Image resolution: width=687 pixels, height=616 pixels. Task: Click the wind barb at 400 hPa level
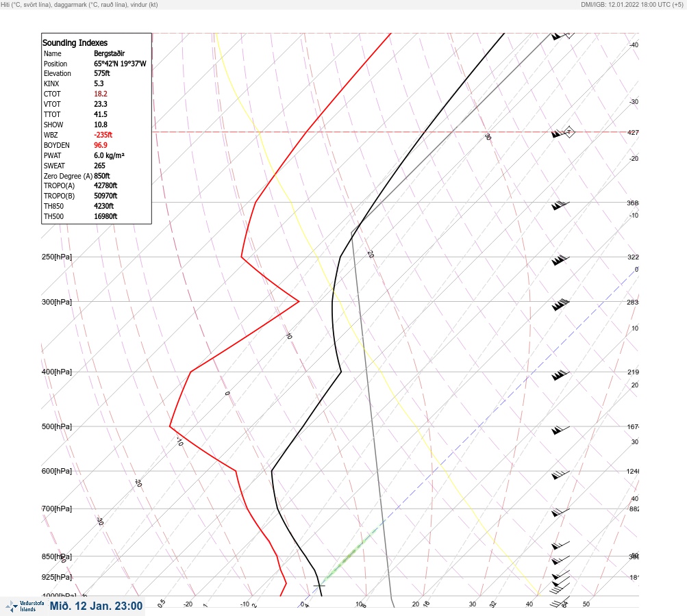coord(560,375)
